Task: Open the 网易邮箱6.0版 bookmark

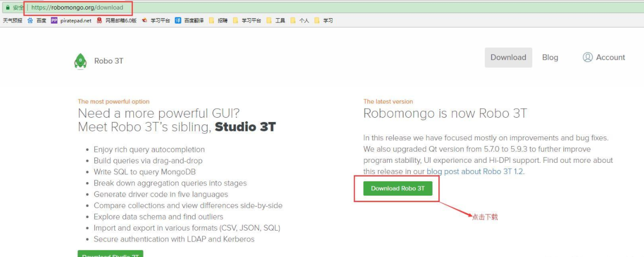Action: pos(117,21)
